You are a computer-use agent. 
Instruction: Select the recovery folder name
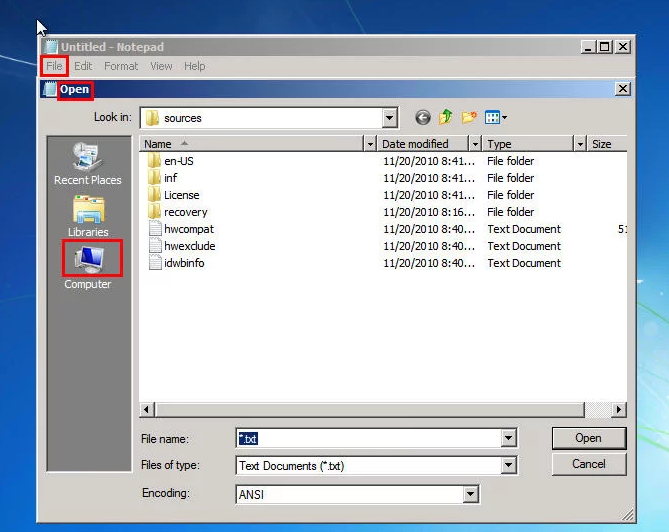click(185, 212)
